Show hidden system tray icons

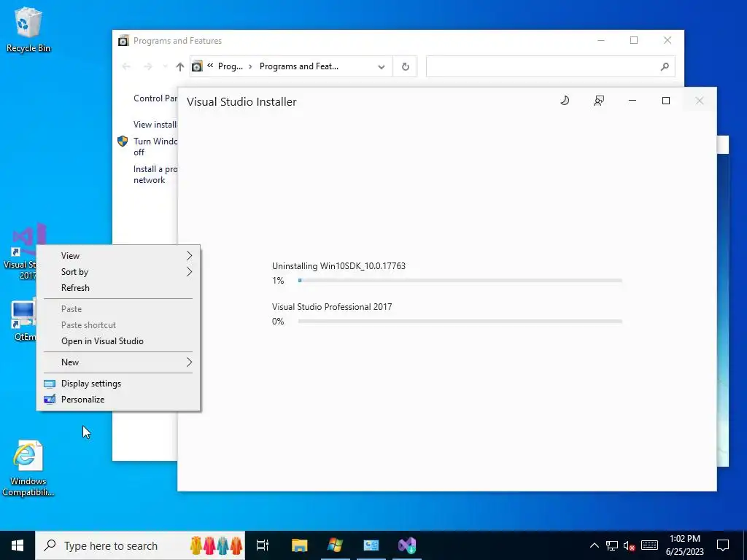click(594, 545)
